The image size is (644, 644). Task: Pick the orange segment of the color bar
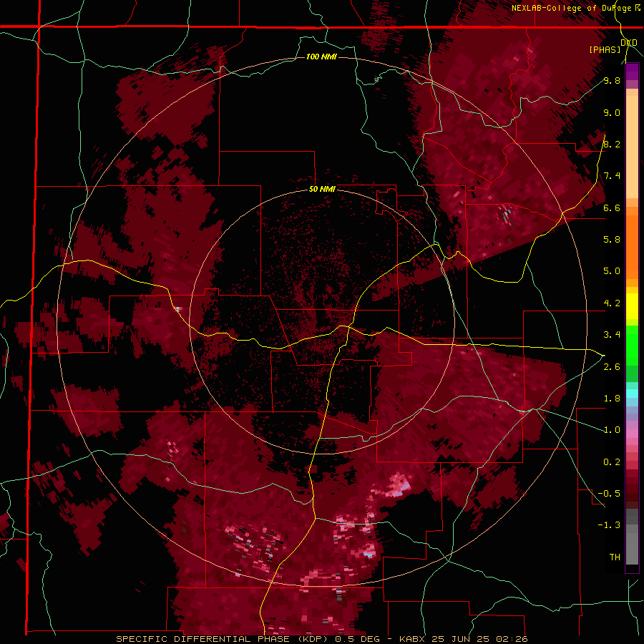pyautogui.click(x=632, y=246)
